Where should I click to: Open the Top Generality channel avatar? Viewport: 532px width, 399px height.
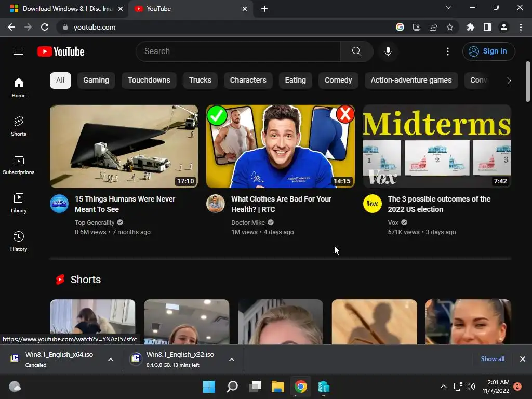click(59, 204)
